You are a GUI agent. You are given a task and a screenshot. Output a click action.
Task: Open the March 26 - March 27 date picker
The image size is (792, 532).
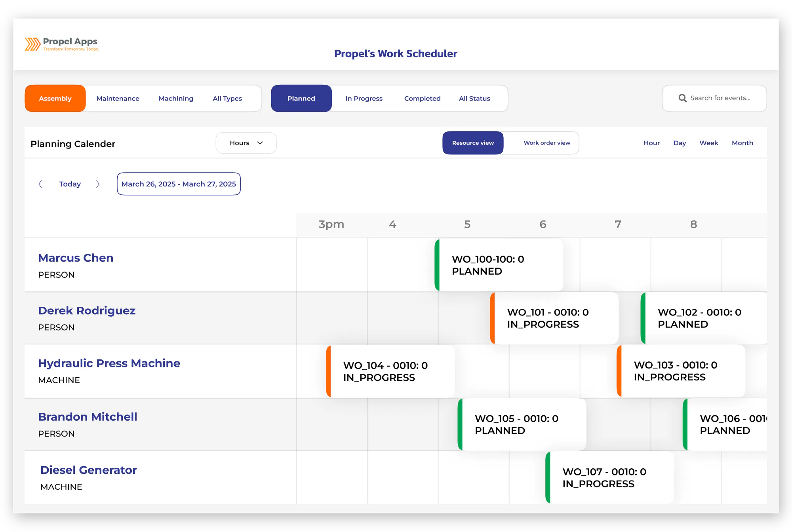coord(179,184)
